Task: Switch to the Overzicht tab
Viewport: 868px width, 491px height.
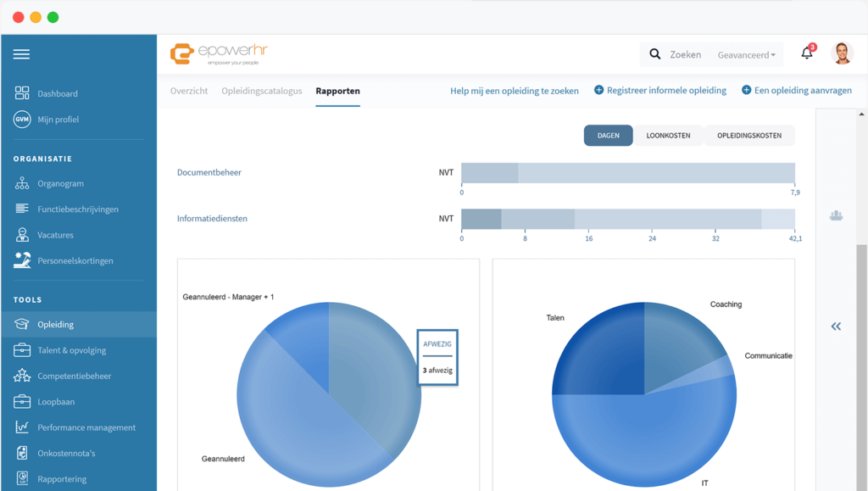Action: pos(188,92)
